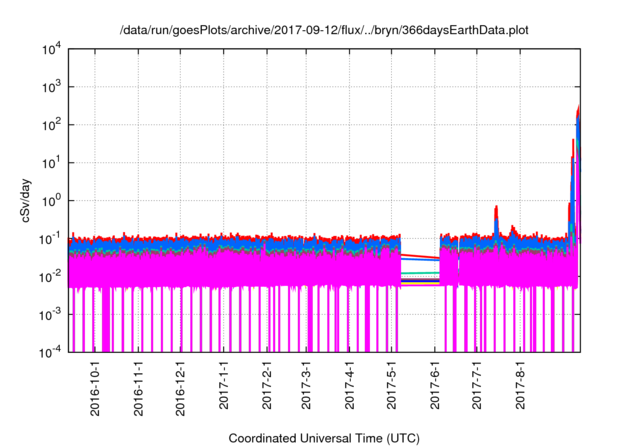Click the y-axis tick label 10^2
Screen dimensions: 640x448
click(x=50, y=125)
